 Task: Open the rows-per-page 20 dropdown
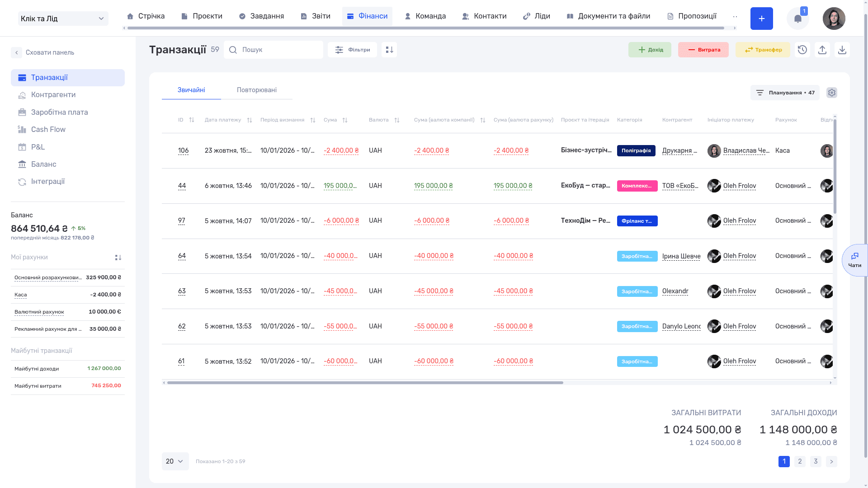(x=175, y=461)
